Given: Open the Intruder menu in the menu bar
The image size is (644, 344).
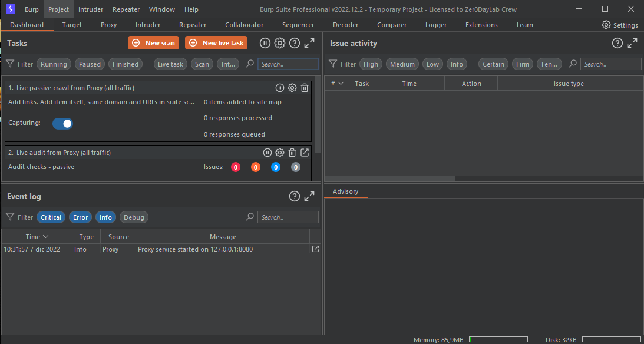Looking at the screenshot, I should click(x=91, y=9).
